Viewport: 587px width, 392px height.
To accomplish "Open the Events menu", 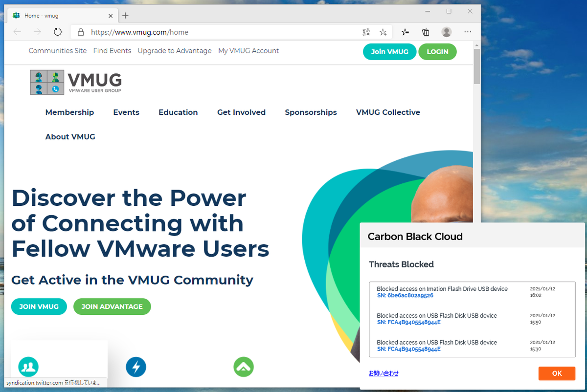I will point(126,112).
